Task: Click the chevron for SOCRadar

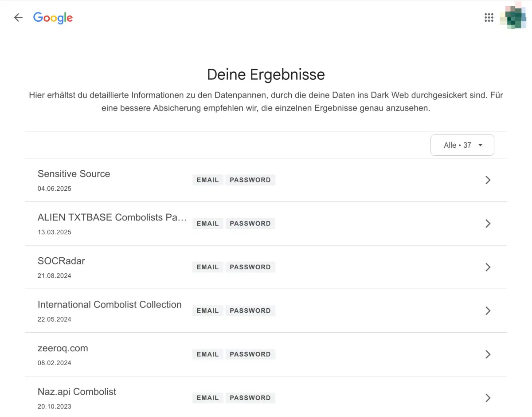Action: tap(488, 267)
